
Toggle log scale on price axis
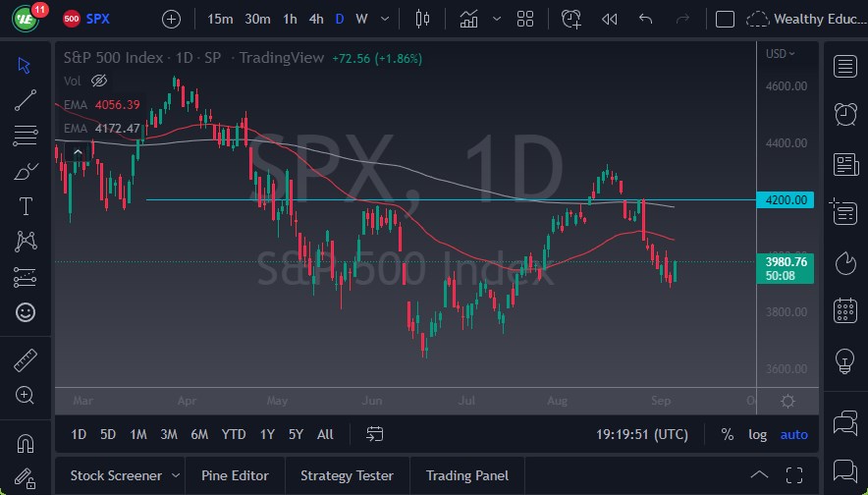coord(757,434)
